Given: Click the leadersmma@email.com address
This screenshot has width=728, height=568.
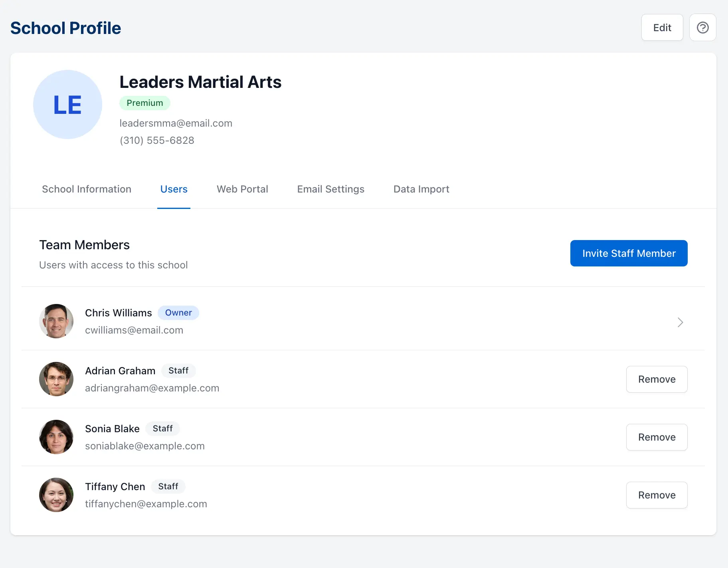Looking at the screenshot, I should [x=176, y=123].
